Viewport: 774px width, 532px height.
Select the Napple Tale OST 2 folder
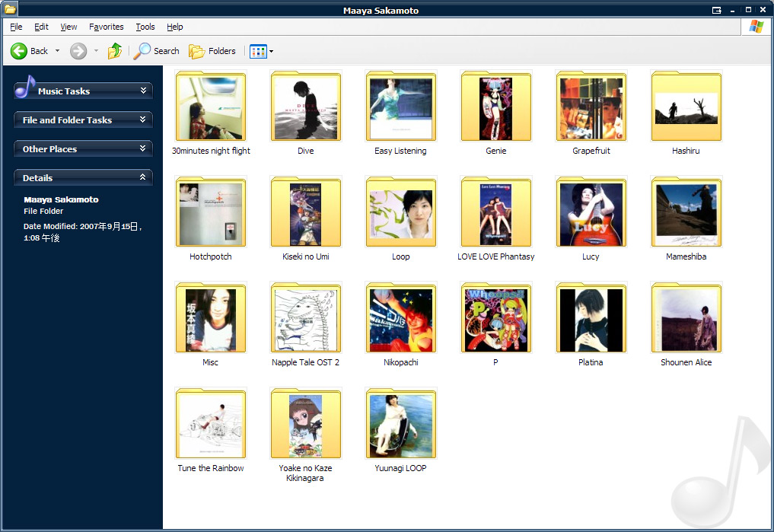tap(305, 324)
